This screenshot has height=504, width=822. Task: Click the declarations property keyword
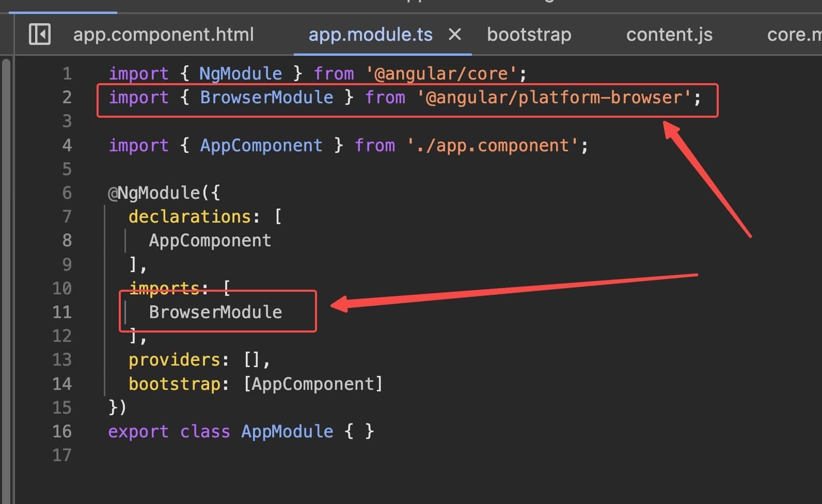[x=189, y=217]
